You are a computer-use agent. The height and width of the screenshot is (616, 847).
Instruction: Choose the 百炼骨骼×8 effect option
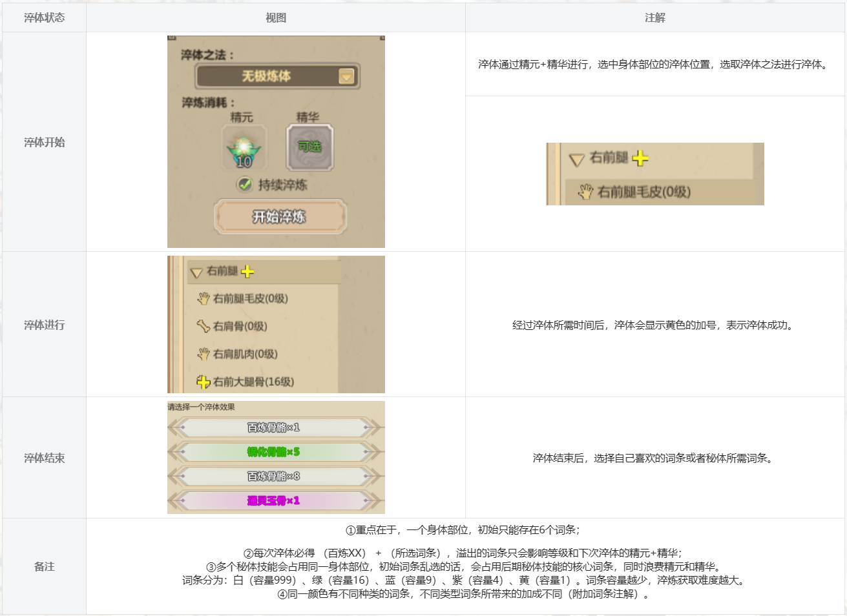274,477
